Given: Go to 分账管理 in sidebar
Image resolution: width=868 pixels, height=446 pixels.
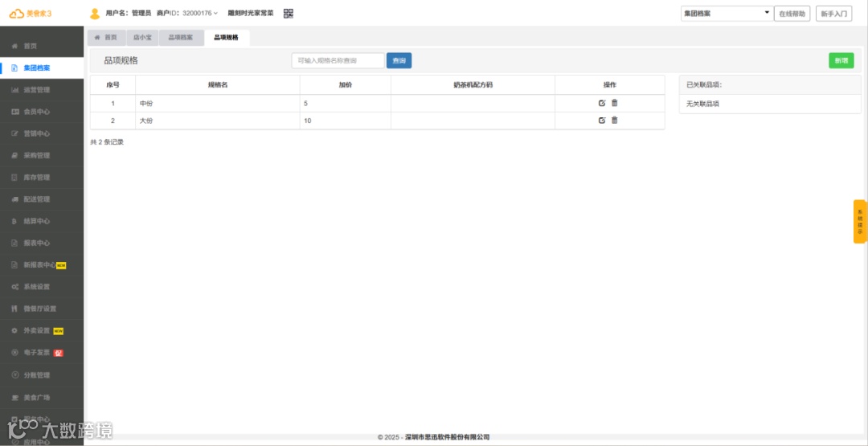Looking at the screenshot, I should [42, 375].
